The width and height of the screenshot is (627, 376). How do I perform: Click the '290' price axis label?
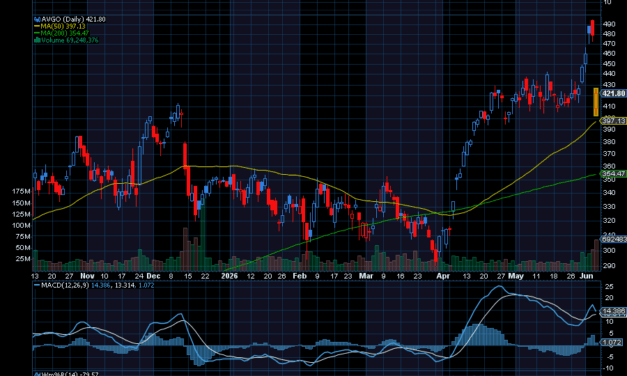(x=609, y=266)
